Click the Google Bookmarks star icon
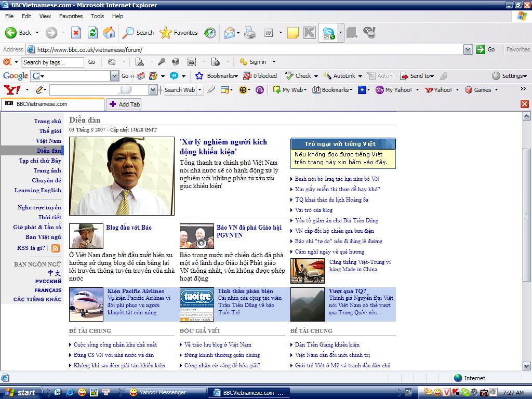The width and height of the screenshot is (532, 399). [x=199, y=76]
